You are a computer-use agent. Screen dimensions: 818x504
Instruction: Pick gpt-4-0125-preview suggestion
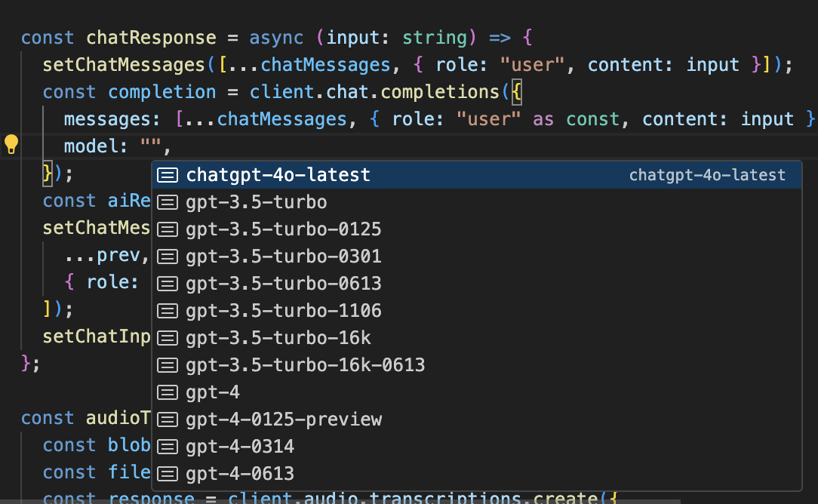(x=477, y=419)
